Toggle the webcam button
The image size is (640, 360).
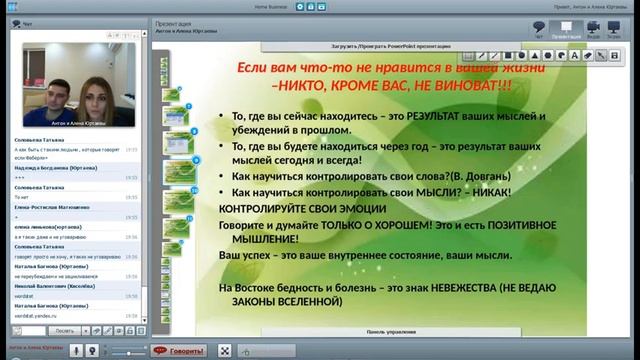[x=92, y=351]
